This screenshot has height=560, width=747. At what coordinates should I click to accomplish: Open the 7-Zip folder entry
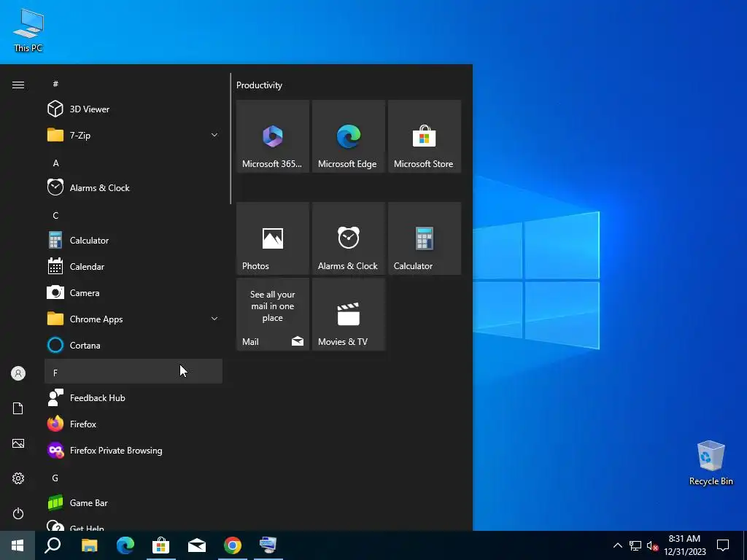coord(133,135)
